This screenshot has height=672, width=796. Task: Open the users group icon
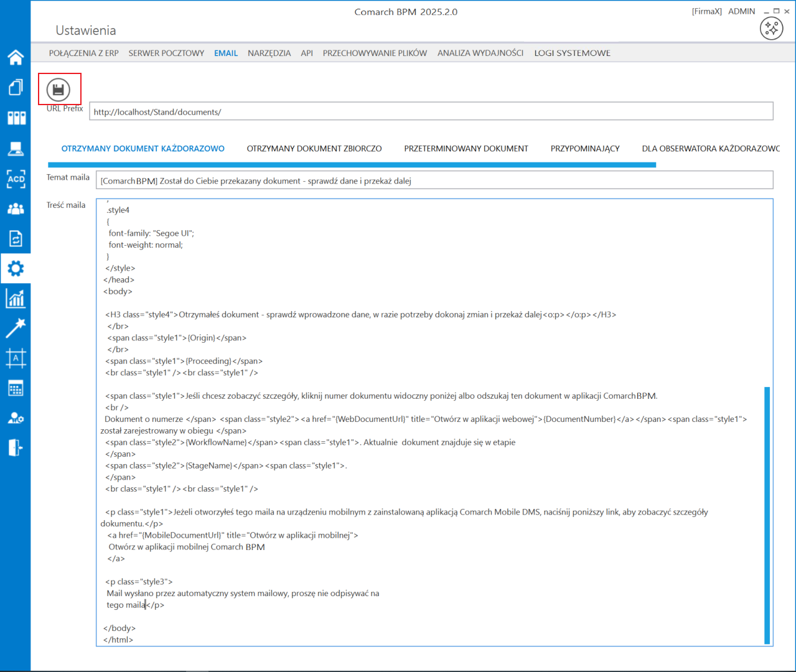tap(16, 209)
